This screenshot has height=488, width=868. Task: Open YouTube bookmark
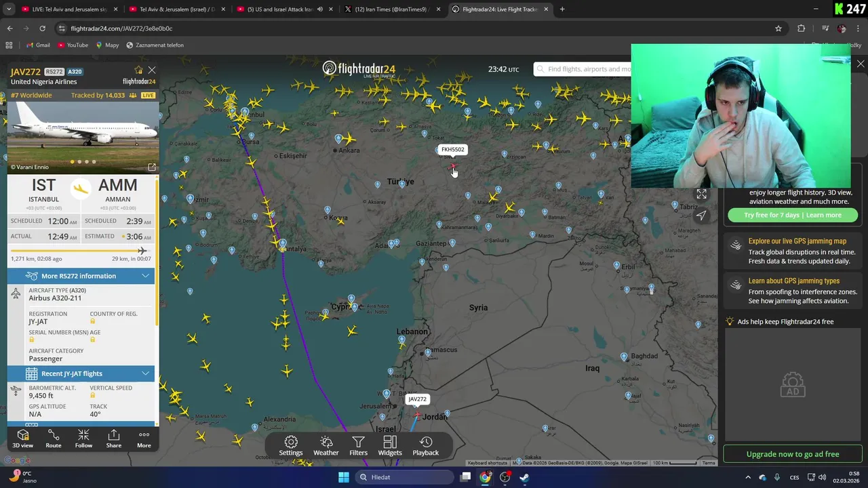pyautogui.click(x=73, y=45)
